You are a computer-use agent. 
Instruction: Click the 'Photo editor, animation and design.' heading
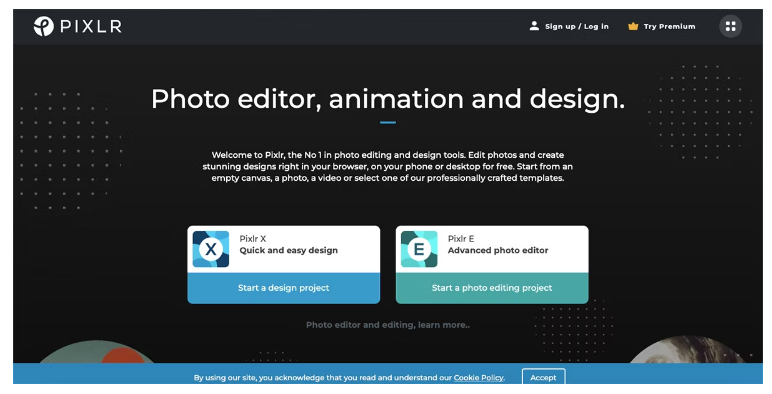(388, 99)
